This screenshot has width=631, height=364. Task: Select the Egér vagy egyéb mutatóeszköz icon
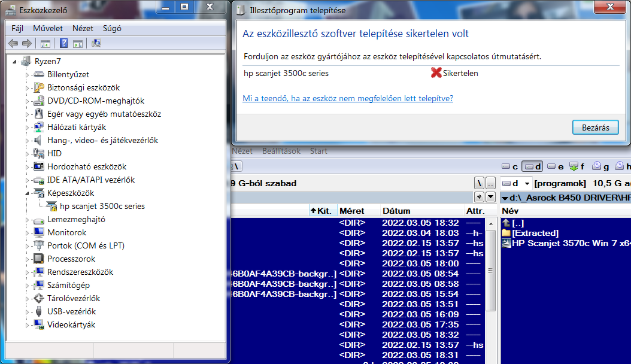tap(39, 114)
